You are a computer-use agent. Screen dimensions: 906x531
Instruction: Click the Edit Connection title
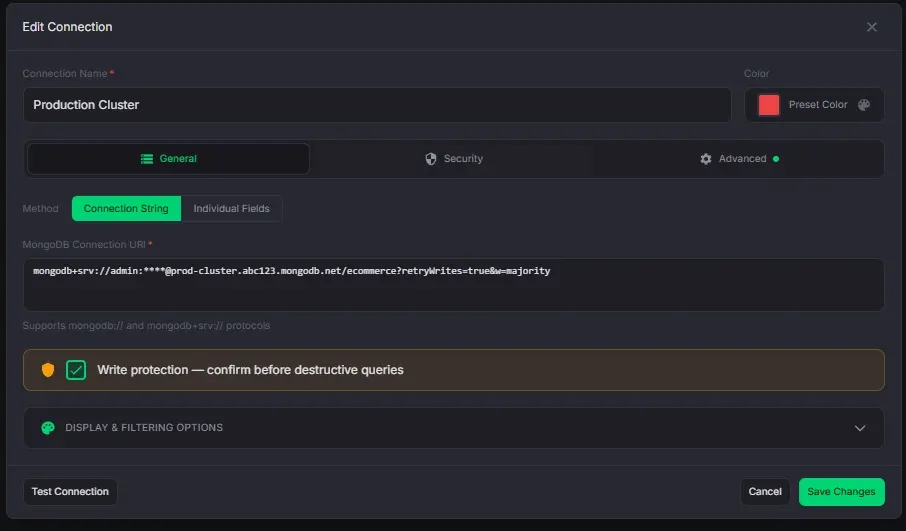(x=67, y=27)
